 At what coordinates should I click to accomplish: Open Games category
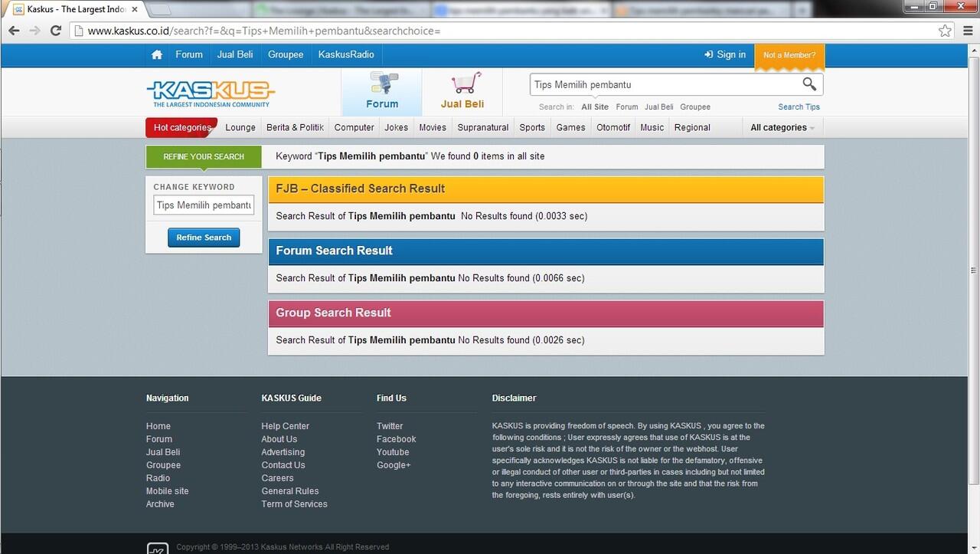(570, 127)
